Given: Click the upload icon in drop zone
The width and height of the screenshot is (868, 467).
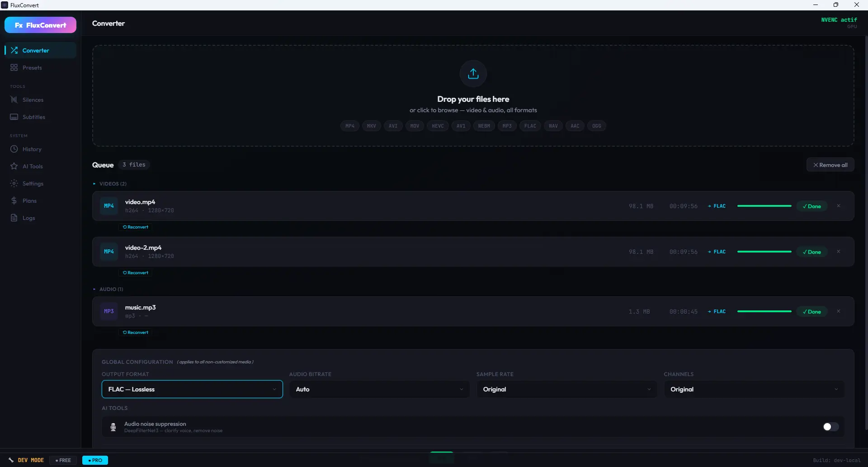Looking at the screenshot, I should click(473, 73).
